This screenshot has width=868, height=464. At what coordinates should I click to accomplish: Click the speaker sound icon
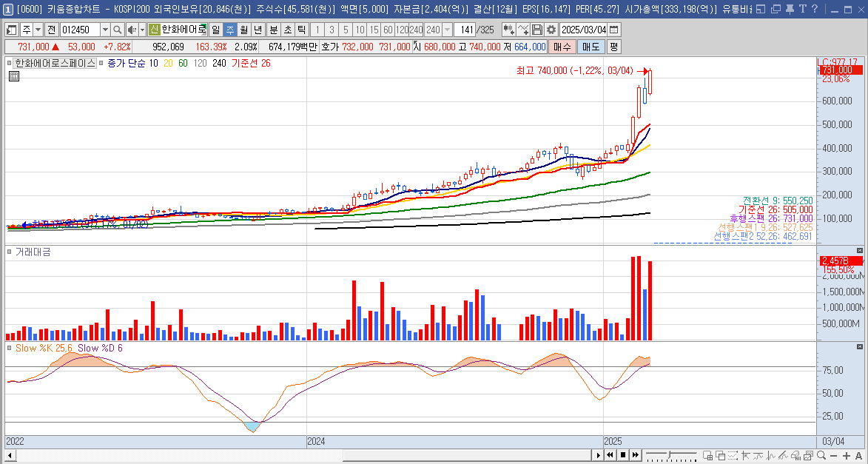coord(131,30)
